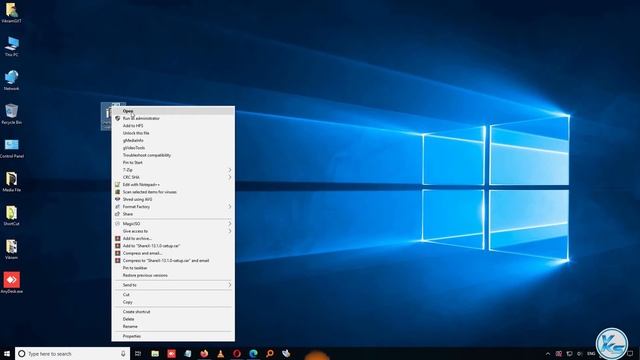640x360 pixels.
Task: Choose Open in the context menu
Action: click(173, 111)
